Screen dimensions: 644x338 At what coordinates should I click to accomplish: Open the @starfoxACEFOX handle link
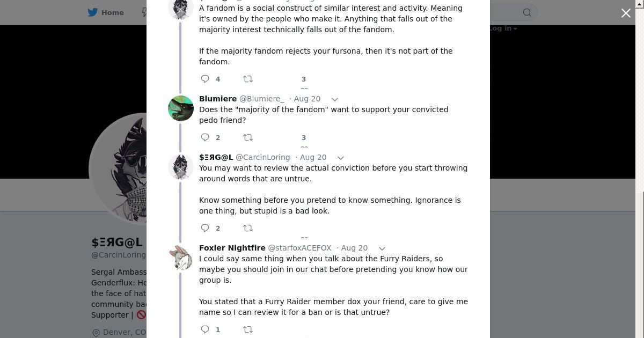299,248
